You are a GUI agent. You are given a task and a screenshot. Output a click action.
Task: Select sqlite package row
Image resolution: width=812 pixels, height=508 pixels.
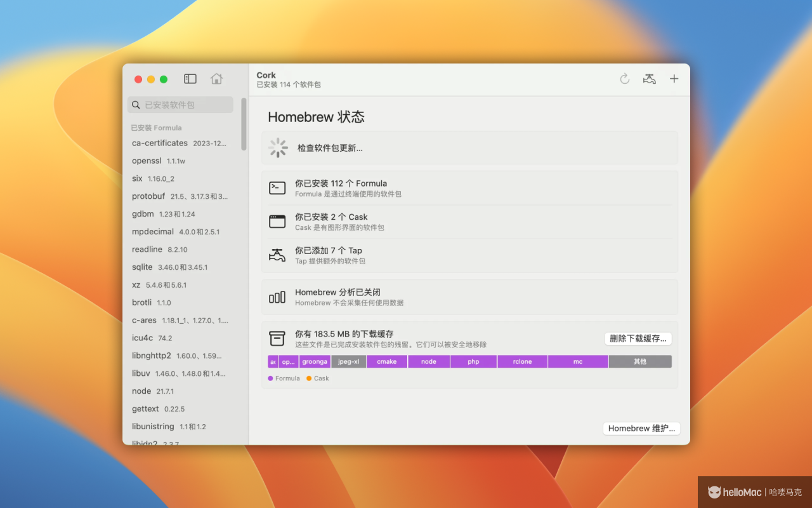[x=180, y=267]
